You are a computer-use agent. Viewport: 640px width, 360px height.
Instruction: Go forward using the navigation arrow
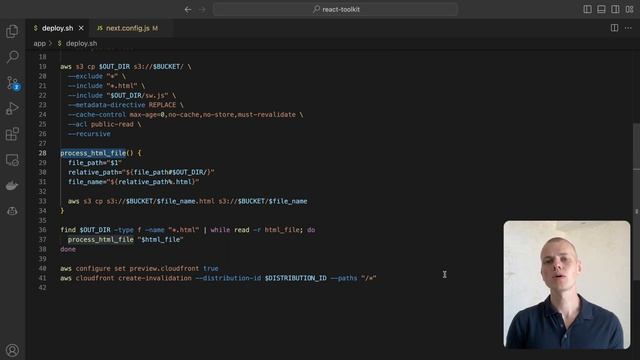pyautogui.click(x=202, y=9)
